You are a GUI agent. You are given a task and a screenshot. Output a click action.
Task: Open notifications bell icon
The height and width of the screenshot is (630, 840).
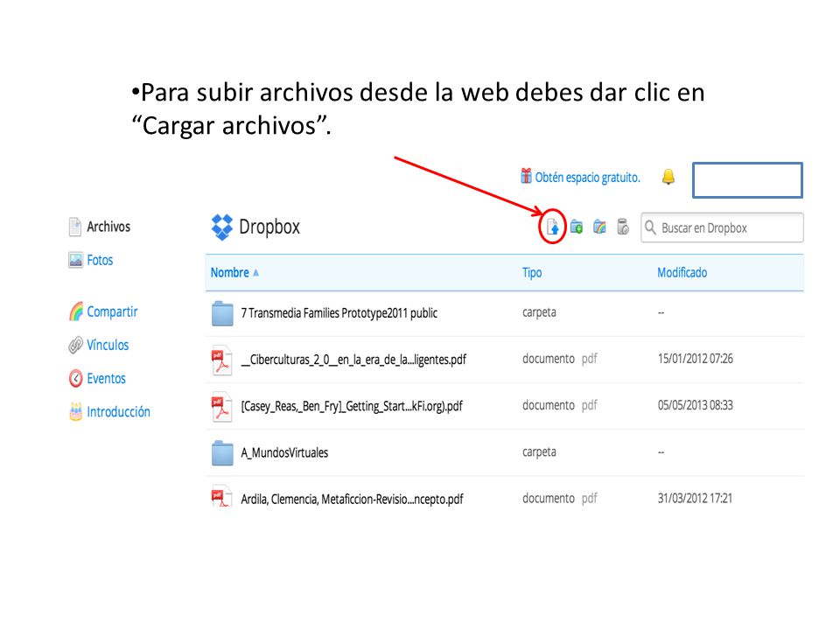click(668, 177)
